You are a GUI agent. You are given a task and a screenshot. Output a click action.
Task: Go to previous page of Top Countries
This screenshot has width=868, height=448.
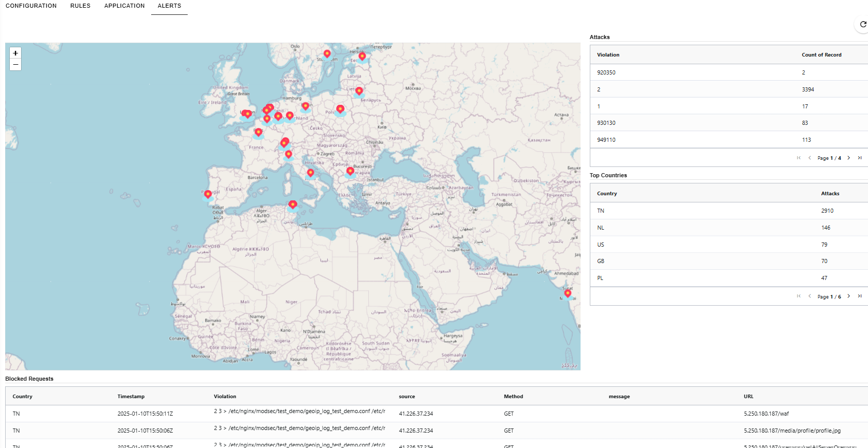point(809,296)
